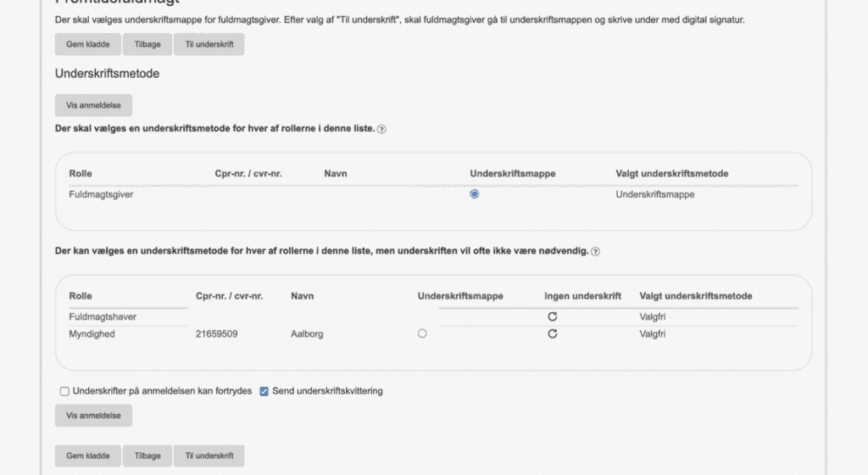The height and width of the screenshot is (475, 868).
Task: Click Vis anmeldelse button below the checkboxes
Action: [93, 416]
